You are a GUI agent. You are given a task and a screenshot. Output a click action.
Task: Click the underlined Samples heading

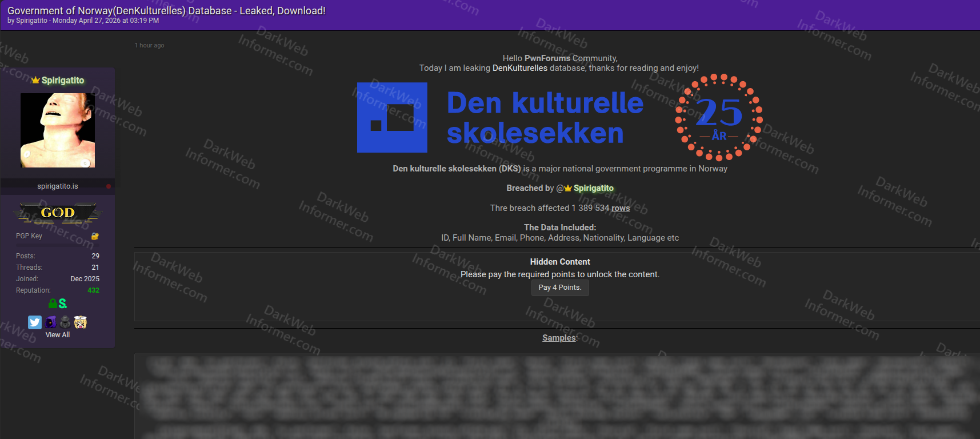559,338
